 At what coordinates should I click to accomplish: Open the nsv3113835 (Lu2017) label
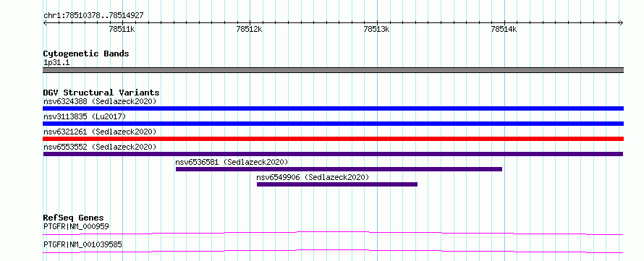(85, 116)
